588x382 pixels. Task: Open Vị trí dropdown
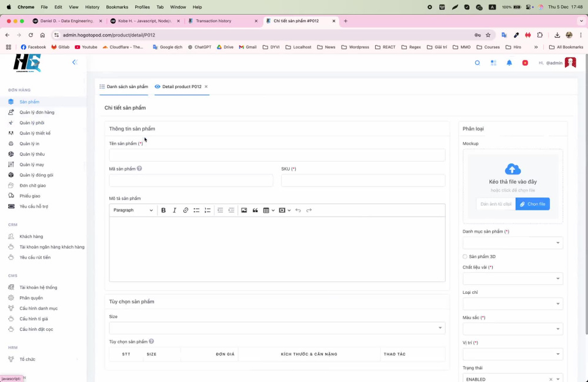pyautogui.click(x=513, y=354)
